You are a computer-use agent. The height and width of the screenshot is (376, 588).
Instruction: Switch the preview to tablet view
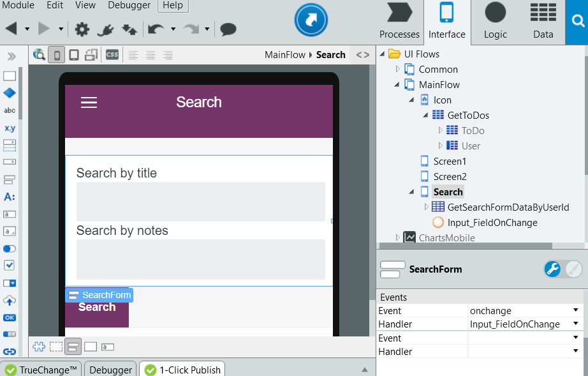[72, 55]
